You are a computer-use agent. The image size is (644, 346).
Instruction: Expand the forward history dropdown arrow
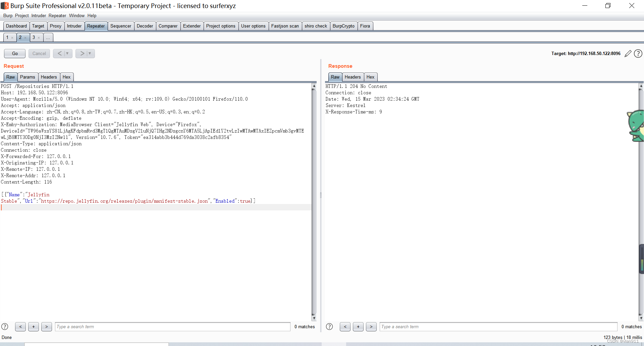coord(90,53)
